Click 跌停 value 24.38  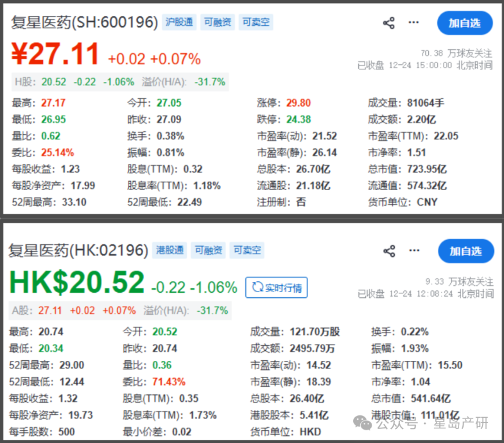pos(298,120)
